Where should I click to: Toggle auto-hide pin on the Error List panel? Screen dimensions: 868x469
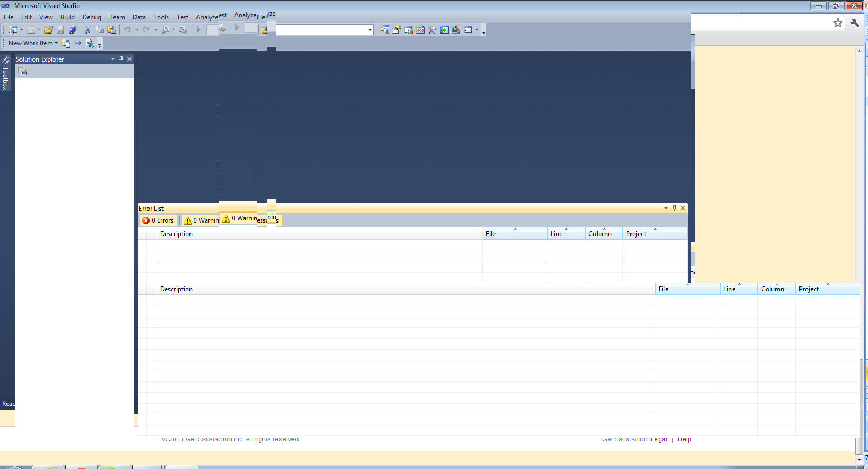tap(674, 208)
